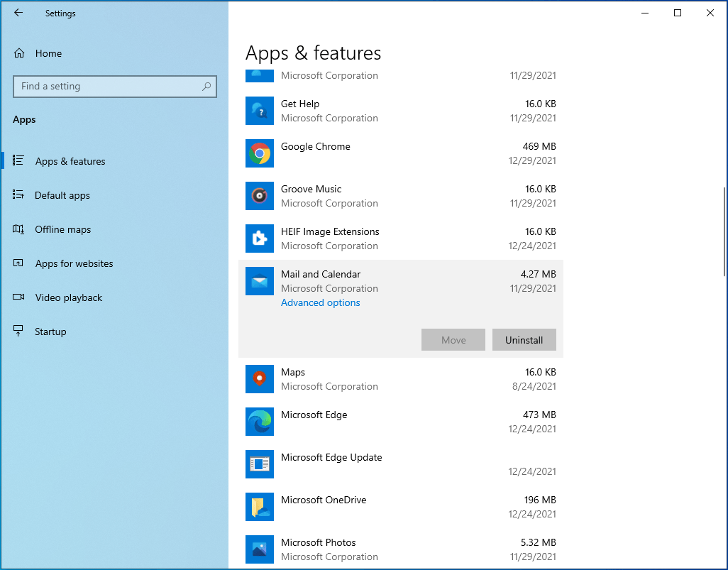
Task: Click the Google Chrome app icon
Action: point(259,153)
